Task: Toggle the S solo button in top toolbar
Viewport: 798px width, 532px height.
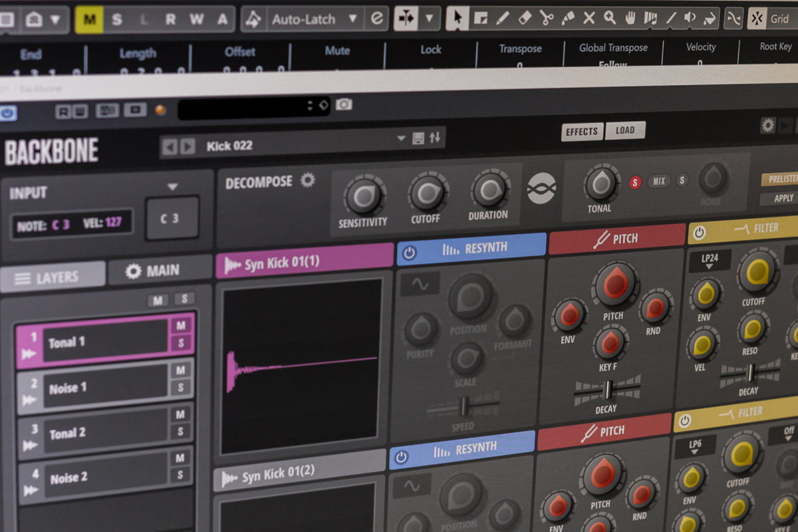Action: [x=116, y=20]
